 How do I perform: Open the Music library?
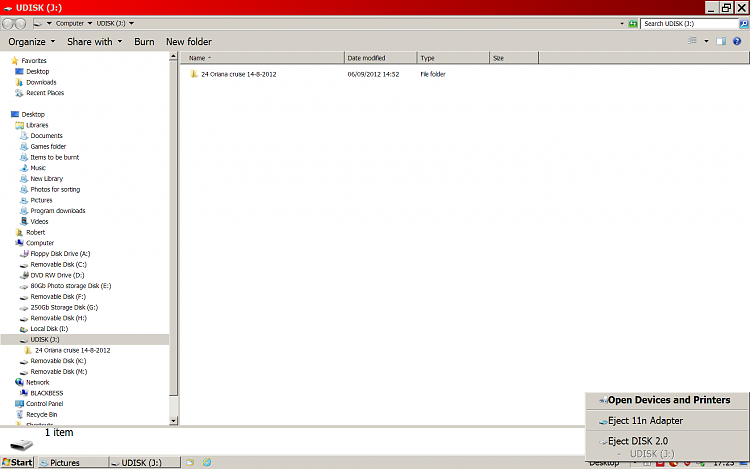(x=38, y=168)
